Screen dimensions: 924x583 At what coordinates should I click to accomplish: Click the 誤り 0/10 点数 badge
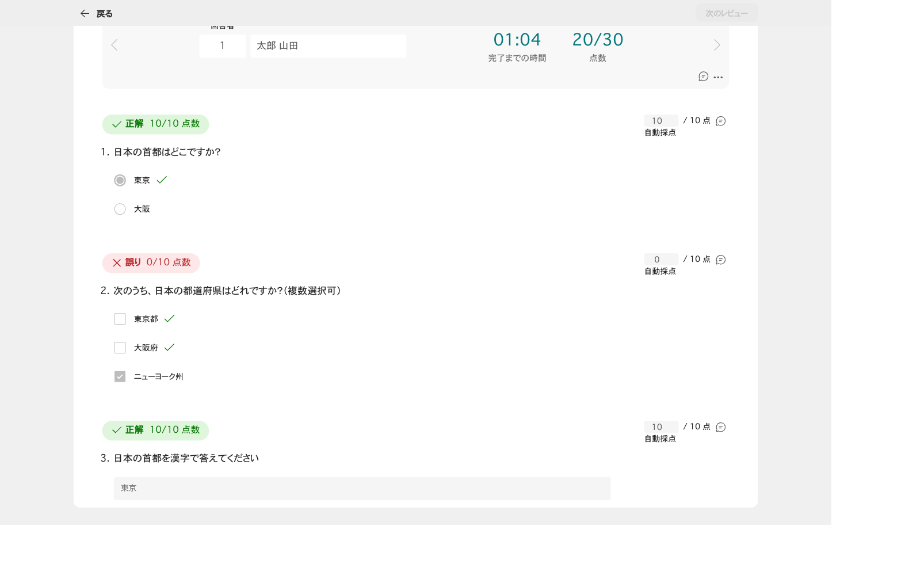point(151,263)
